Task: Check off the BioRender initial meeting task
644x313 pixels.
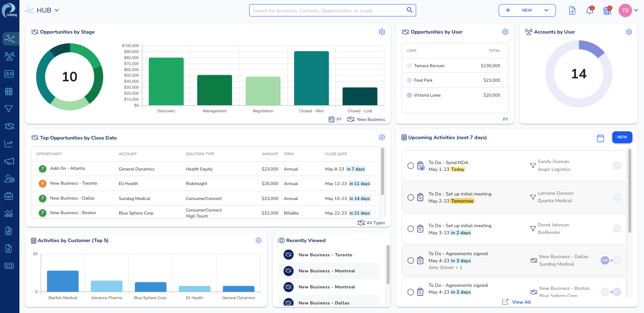Action: point(411,229)
